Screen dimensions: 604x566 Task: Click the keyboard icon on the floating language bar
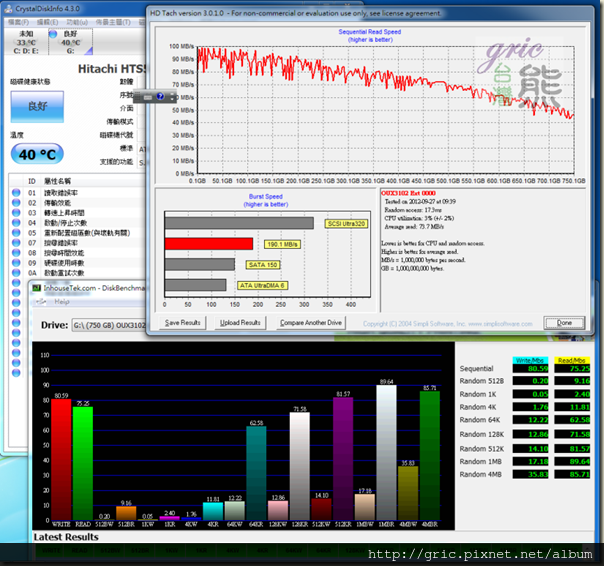pyautogui.click(x=148, y=97)
